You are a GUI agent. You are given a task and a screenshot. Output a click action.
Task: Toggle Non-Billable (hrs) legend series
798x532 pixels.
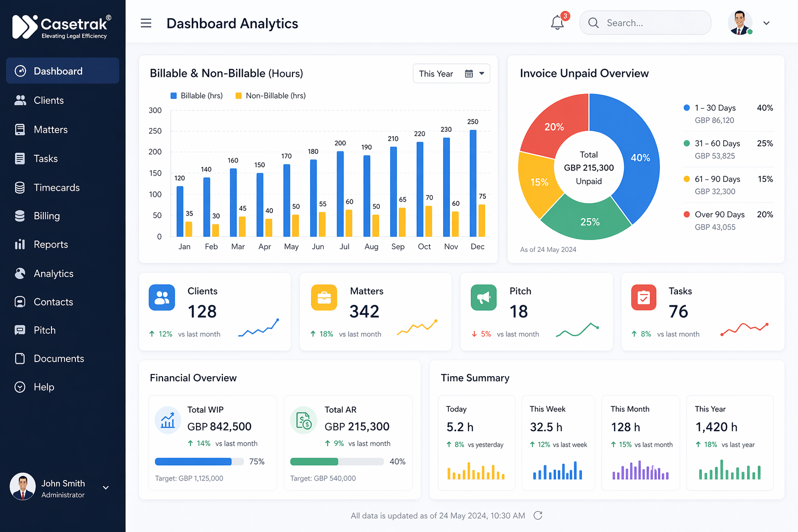(270, 96)
